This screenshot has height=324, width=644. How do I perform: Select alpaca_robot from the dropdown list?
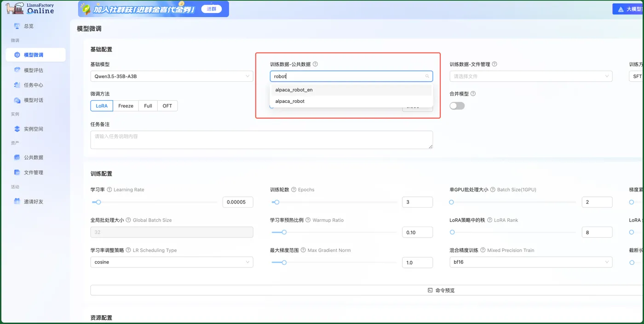click(x=351, y=101)
